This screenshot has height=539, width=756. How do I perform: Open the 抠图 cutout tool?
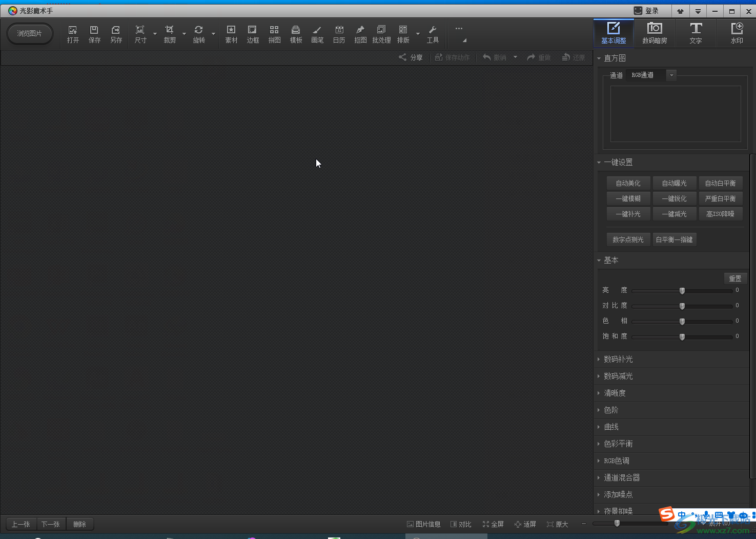coord(360,34)
